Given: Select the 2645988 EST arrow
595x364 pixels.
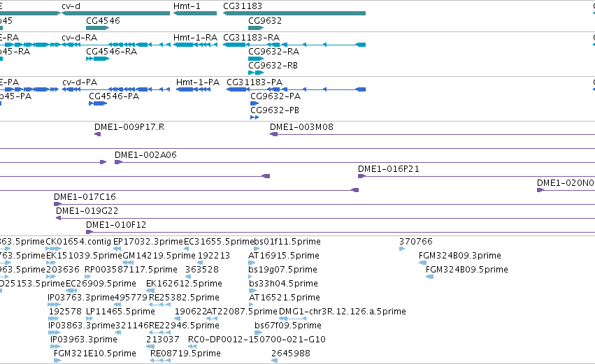Looking at the screenshot, I should coord(274,361).
